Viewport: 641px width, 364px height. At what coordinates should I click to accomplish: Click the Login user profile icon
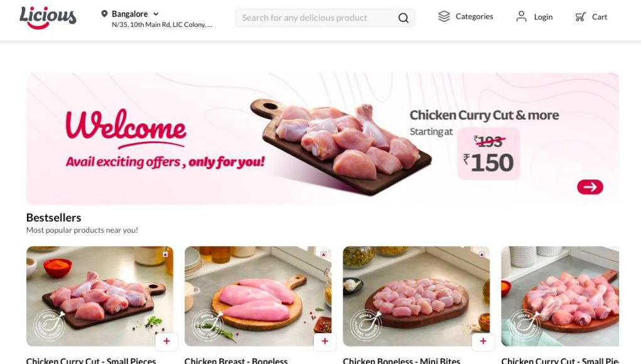pyautogui.click(x=521, y=16)
